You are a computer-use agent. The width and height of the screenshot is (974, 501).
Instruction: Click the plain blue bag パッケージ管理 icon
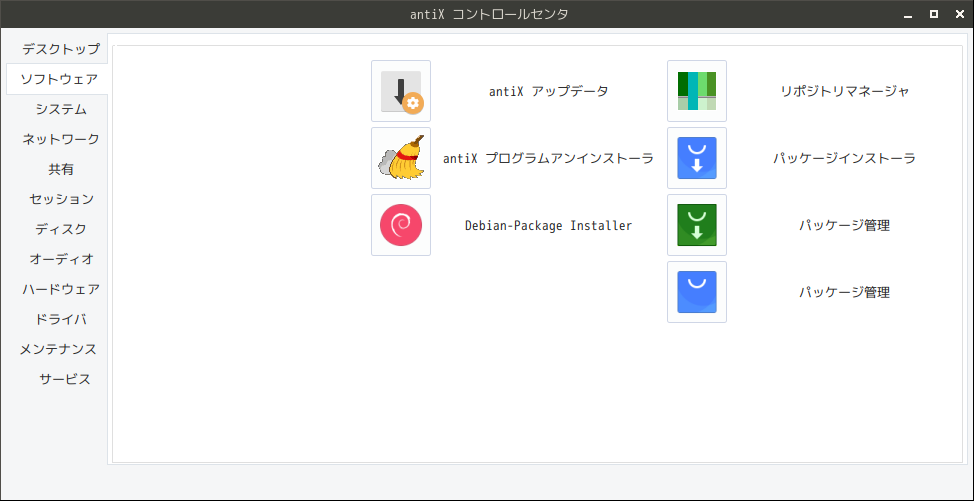[x=696, y=292]
